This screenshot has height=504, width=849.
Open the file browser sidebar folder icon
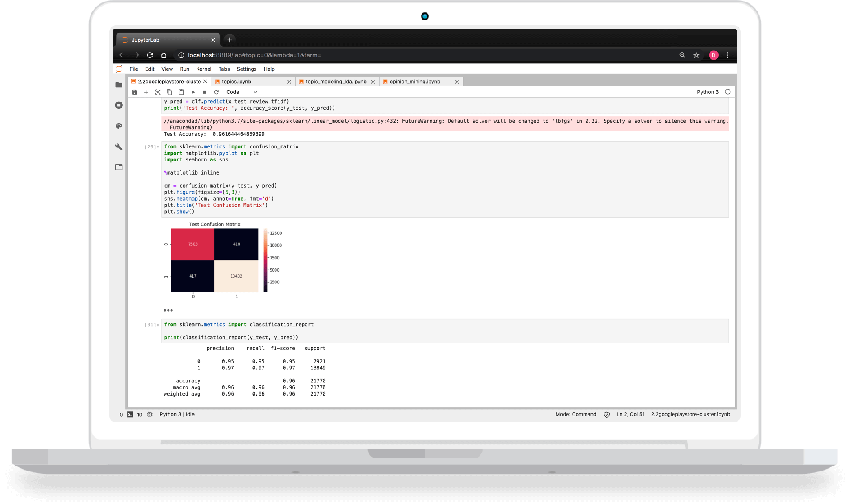(x=119, y=85)
